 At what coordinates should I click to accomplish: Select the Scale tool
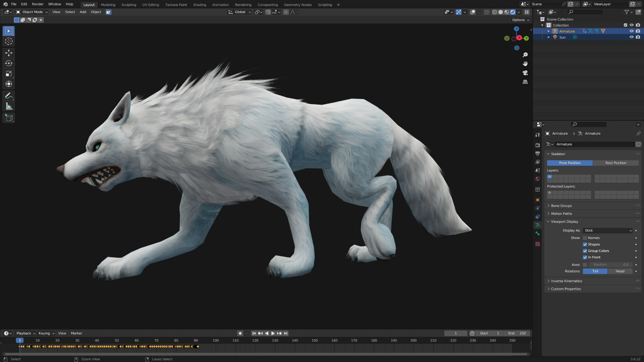9,74
